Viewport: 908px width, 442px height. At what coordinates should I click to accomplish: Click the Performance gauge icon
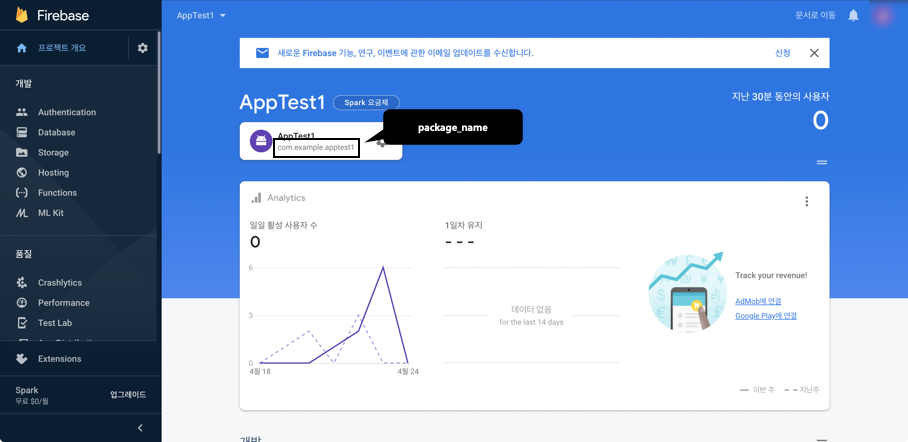click(22, 303)
